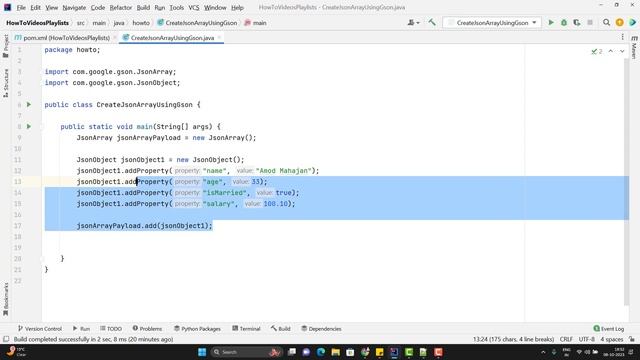Open Search Everywhere with the magnifier icon
The height and width of the screenshot is (360, 640).
coord(607,23)
